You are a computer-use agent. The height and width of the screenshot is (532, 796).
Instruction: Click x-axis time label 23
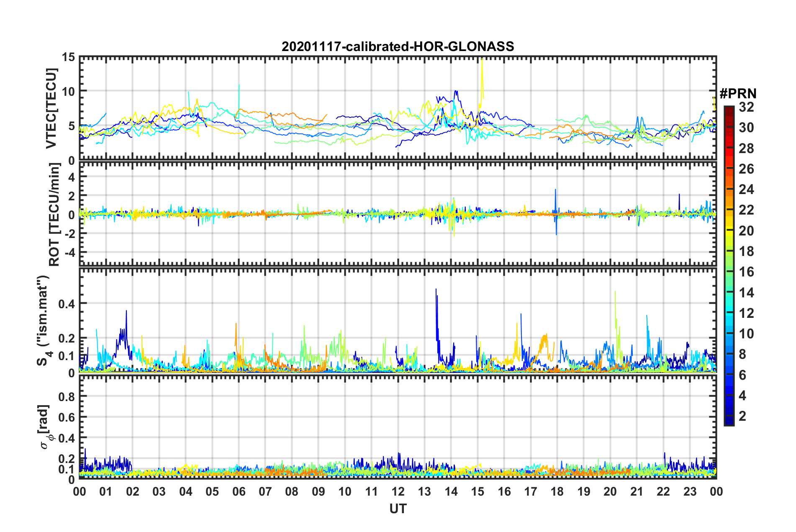690,492
